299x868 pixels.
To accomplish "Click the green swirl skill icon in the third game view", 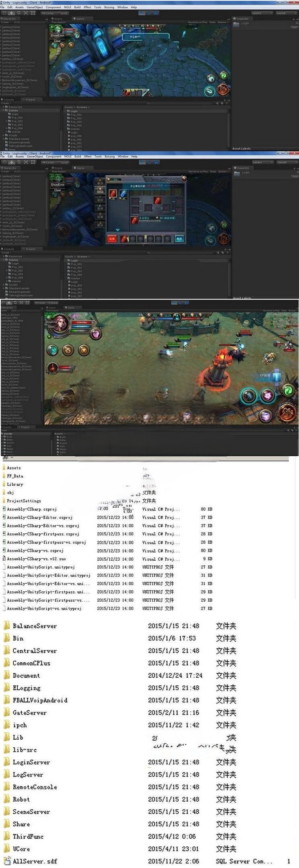I will click(x=287, y=390).
